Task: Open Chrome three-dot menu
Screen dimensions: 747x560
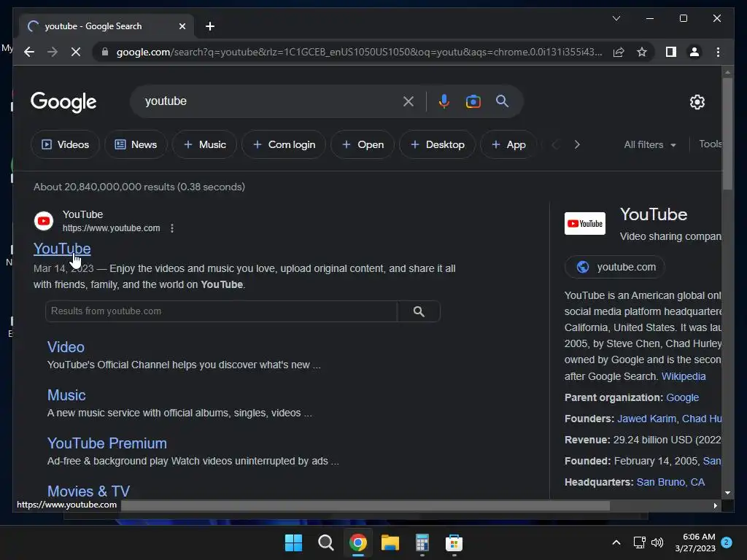Action: pyautogui.click(x=718, y=52)
